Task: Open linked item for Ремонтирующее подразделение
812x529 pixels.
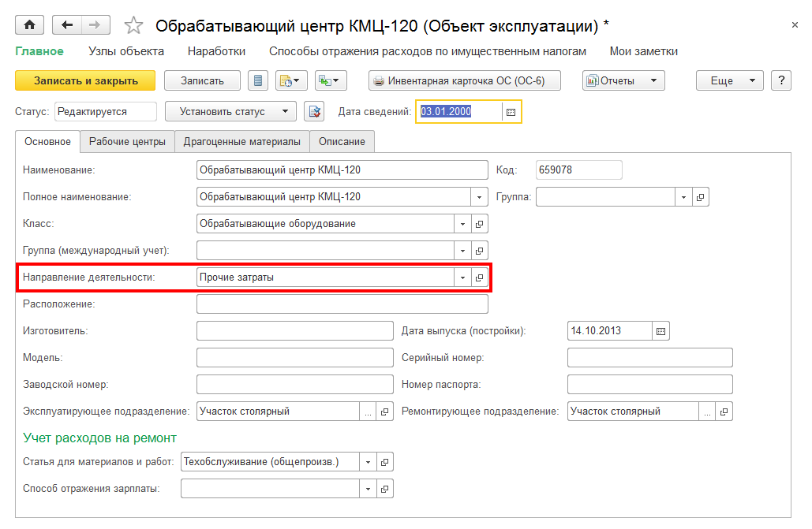Action: pos(724,412)
